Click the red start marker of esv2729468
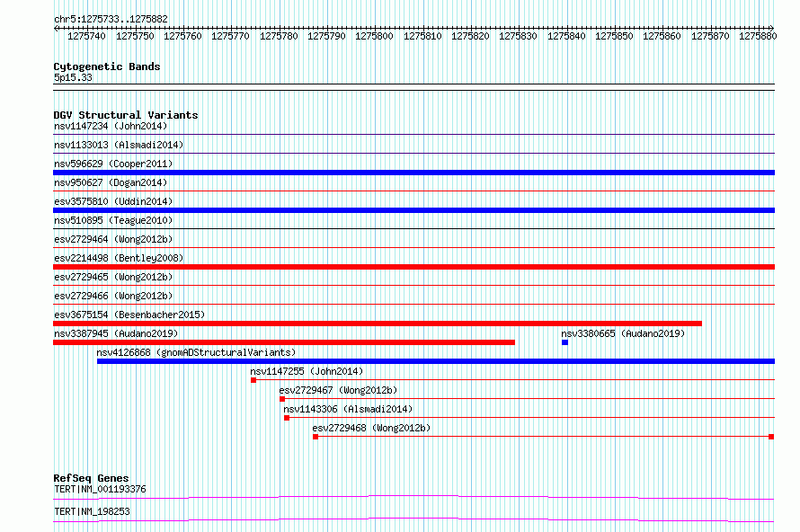Viewport: 800px width, 532px height. click(x=316, y=437)
